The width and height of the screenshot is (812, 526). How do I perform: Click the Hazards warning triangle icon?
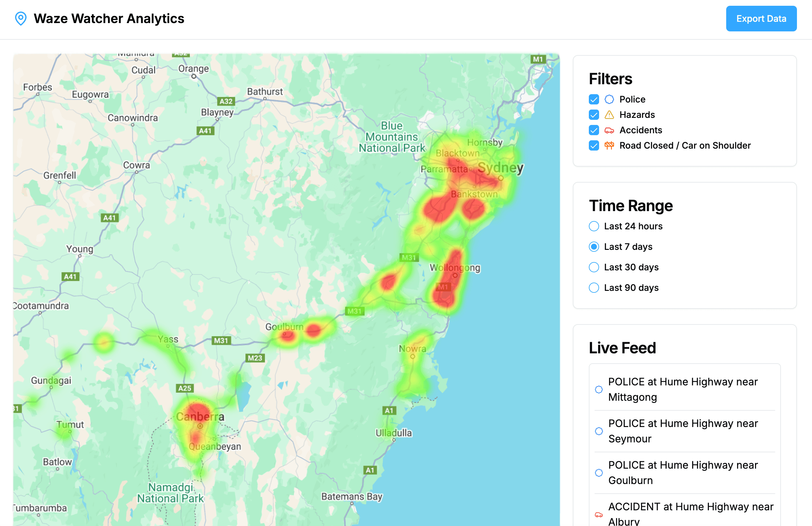609,115
